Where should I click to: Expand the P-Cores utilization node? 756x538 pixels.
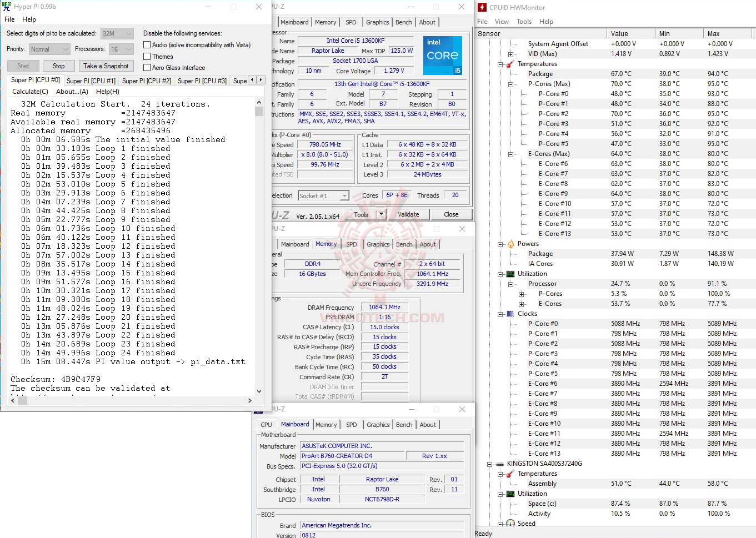pyautogui.click(x=521, y=294)
